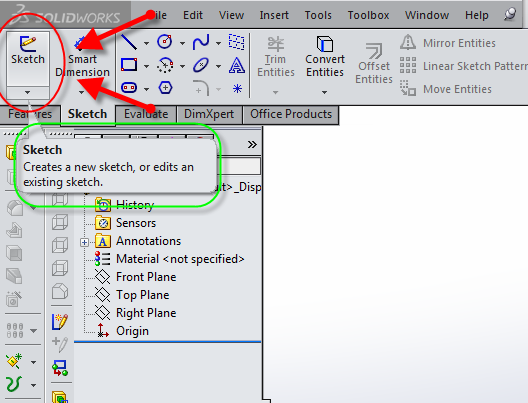
Task: Select the Straight Slot tool
Action: tap(129, 88)
